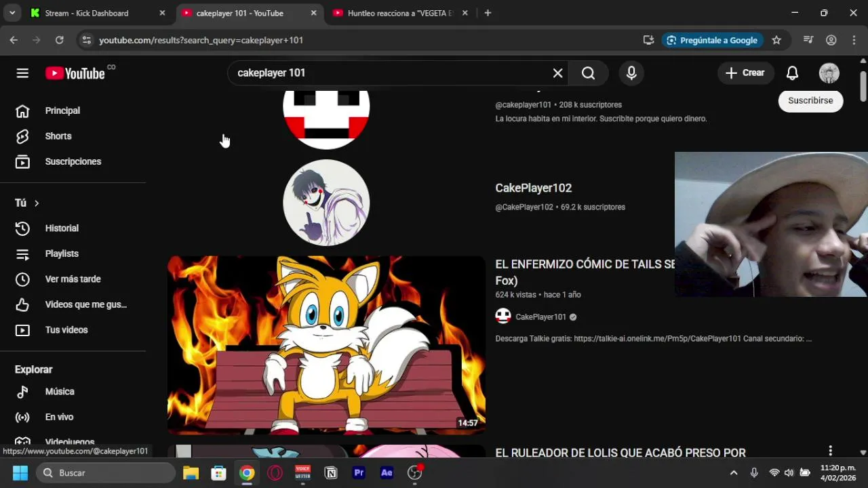This screenshot has height=488, width=868.
Task: Bookmark this page with star icon
Action: coord(776,40)
